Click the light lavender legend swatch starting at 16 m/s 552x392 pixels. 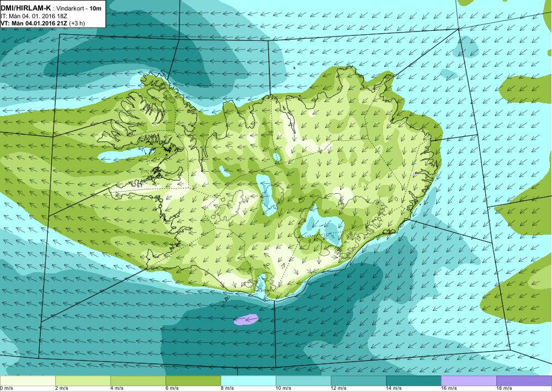click(x=469, y=381)
